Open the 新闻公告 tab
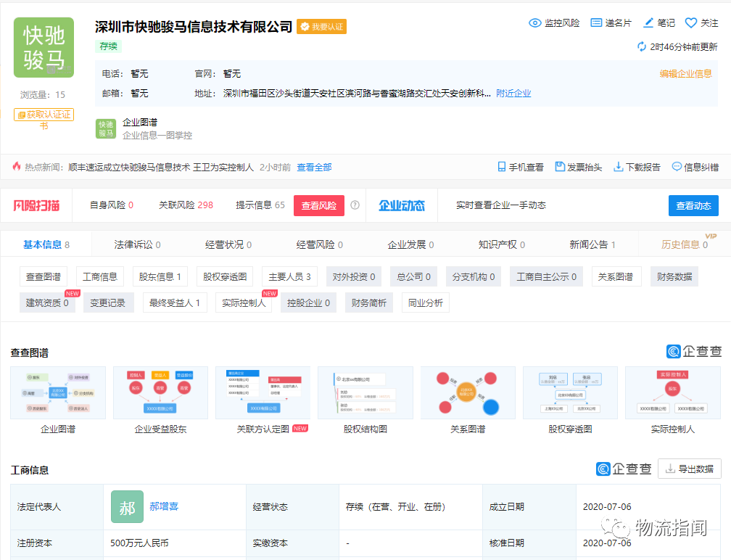The height and width of the screenshot is (560, 731). tap(592, 244)
